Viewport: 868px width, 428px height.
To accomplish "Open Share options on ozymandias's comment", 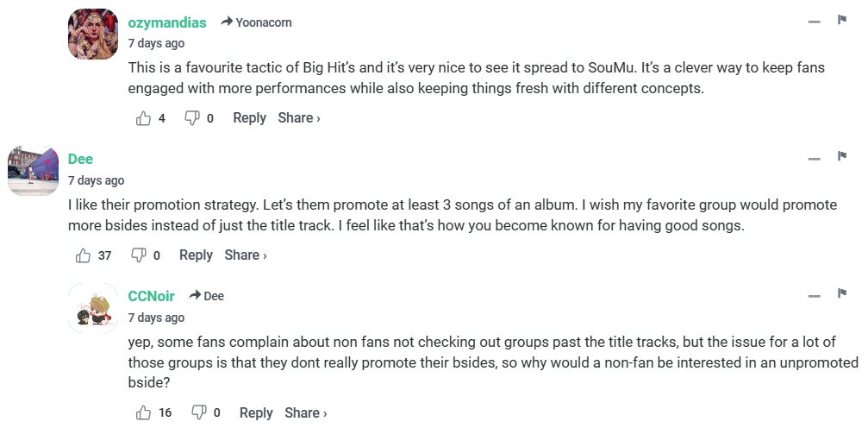I will click(298, 118).
